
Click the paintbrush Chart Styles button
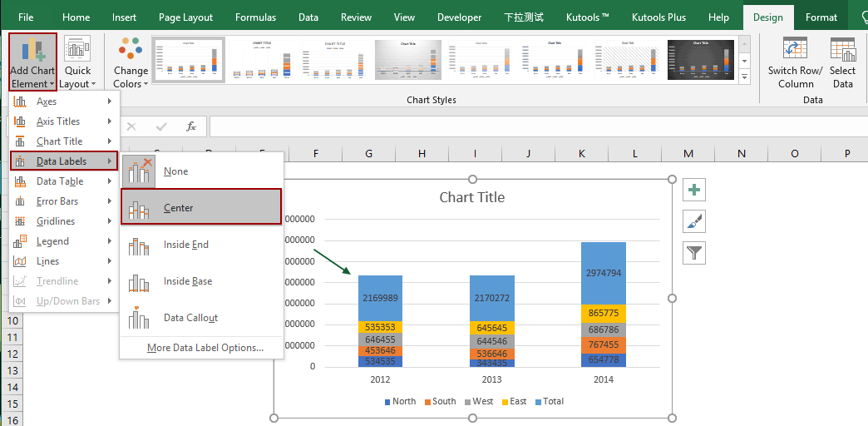pos(694,221)
